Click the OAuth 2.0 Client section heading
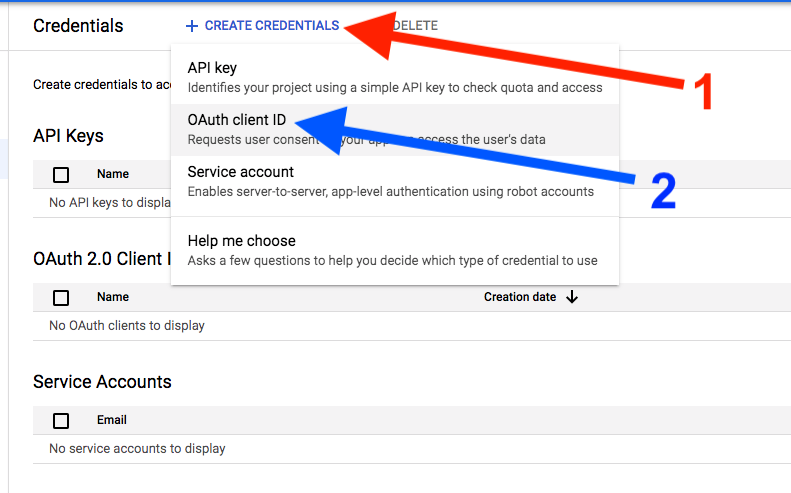The image size is (791, 493). point(102,259)
